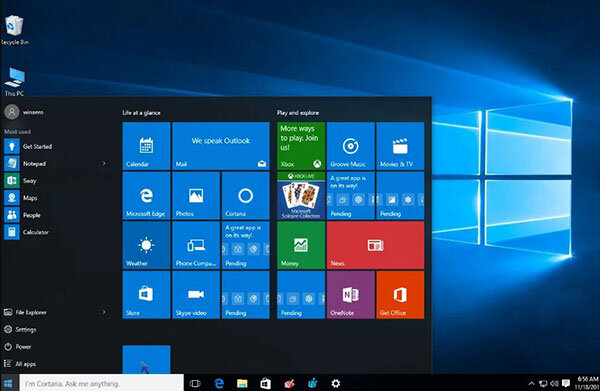
Task: Click the Pending tile below Cortana
Action: tap(246, 245)
